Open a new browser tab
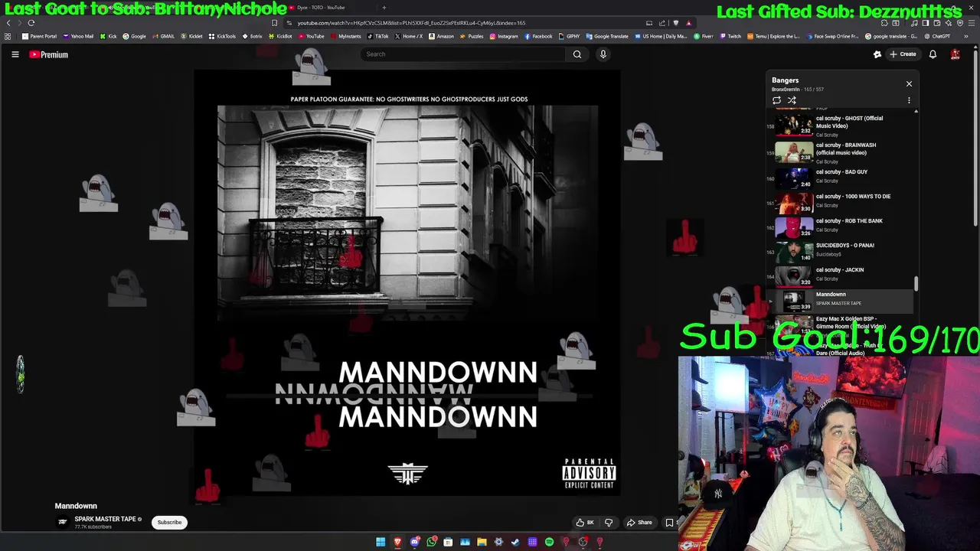Screen dimensions: 980x551 (384, 8)
